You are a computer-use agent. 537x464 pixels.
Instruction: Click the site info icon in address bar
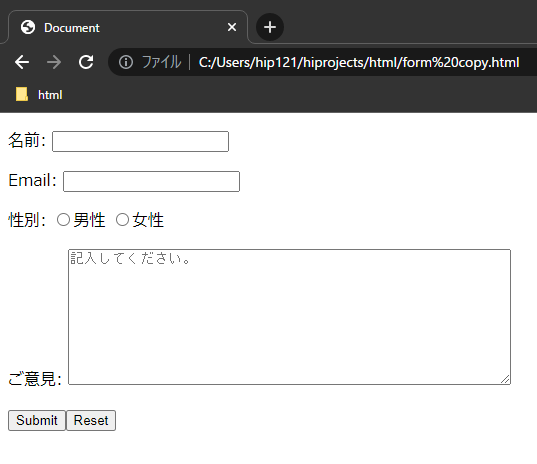pyautogui.click(x=126, y=62)
